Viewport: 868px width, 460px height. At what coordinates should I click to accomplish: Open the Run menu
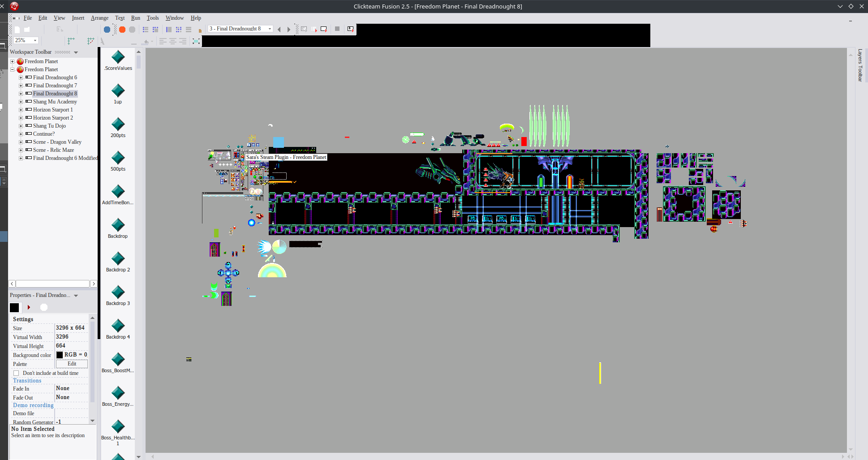click(x=136, y=18)
